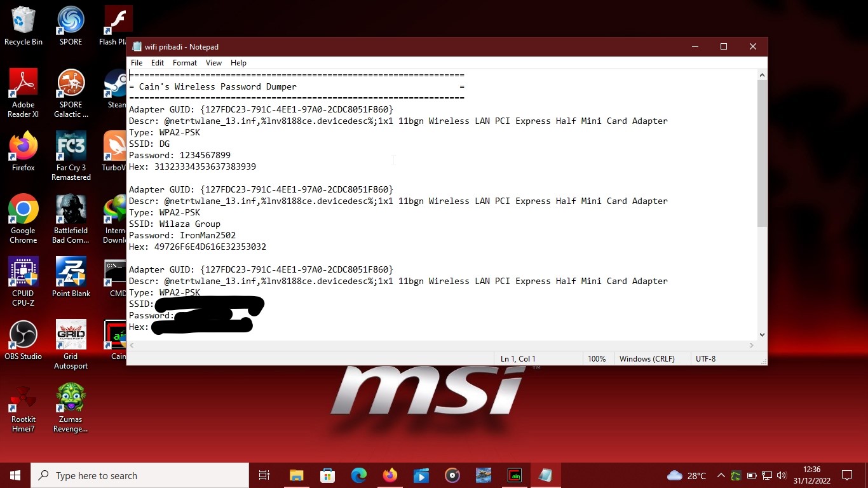Open the CPUID CPU-Z desktop icon
Viewport: 868px width, 488px height.
(24, 282)
